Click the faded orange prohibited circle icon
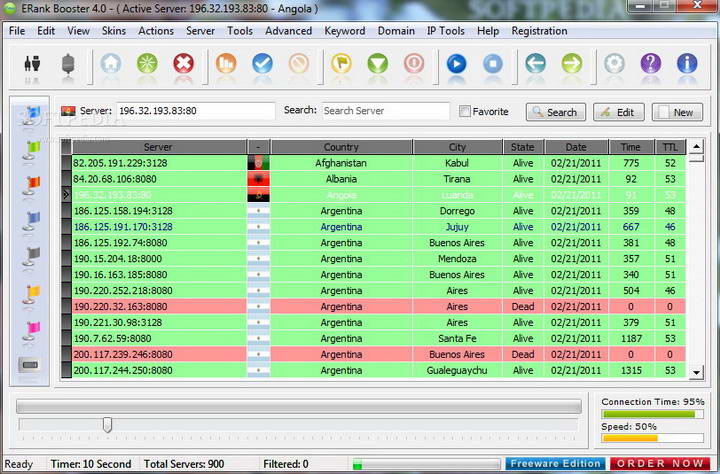 [298, 63]
